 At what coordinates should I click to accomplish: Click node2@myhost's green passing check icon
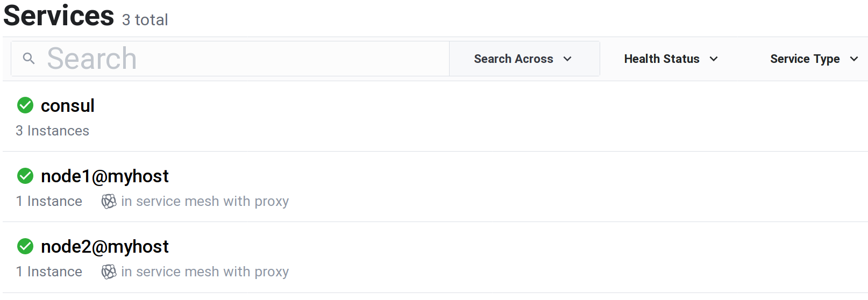(x=25, y=246)
